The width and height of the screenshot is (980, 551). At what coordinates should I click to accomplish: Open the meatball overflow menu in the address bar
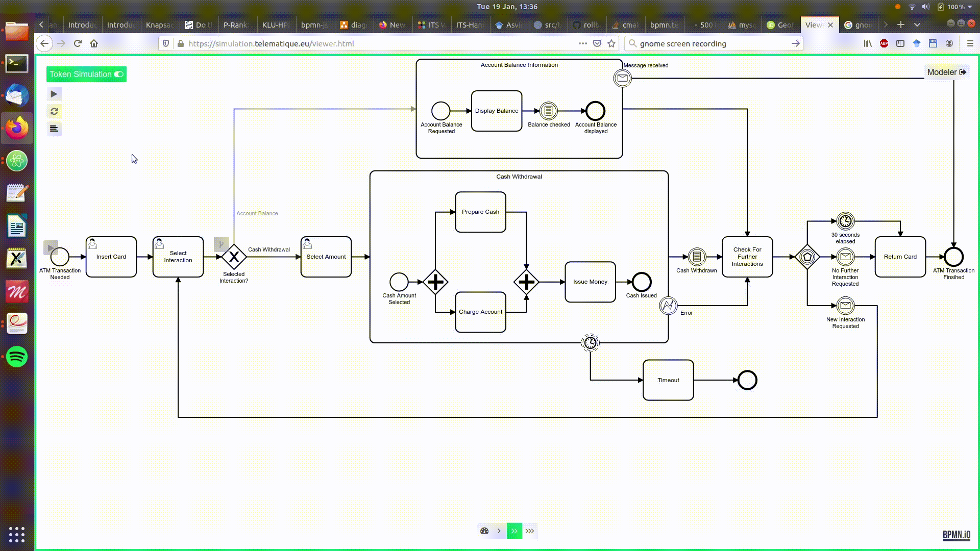(582, 43)
